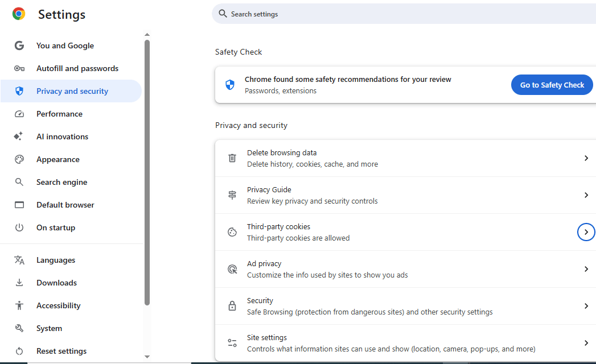Click the eye icon next to Third-party cookies
This screenshot has width=596, height=364.
[232, 231]
